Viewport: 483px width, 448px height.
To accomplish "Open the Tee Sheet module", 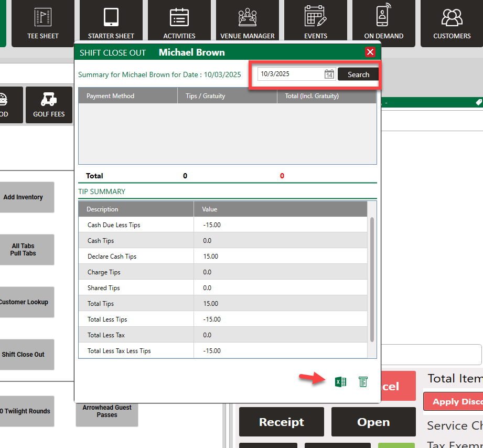I will [x=42, y=23].
